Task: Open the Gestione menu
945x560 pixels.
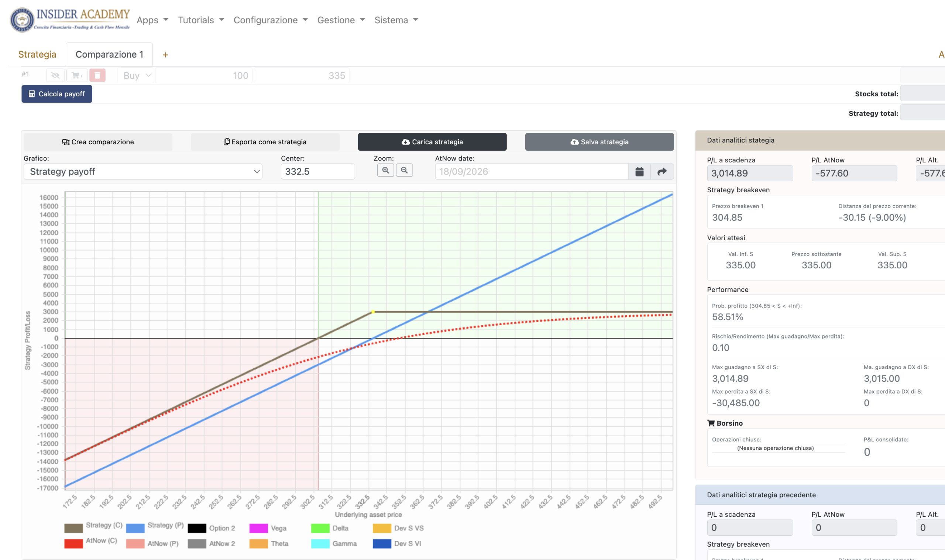Action: tap(341, 20)
